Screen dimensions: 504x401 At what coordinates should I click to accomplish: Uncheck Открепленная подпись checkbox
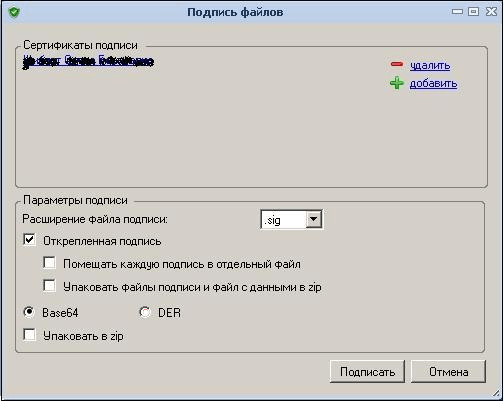point(30,240)
